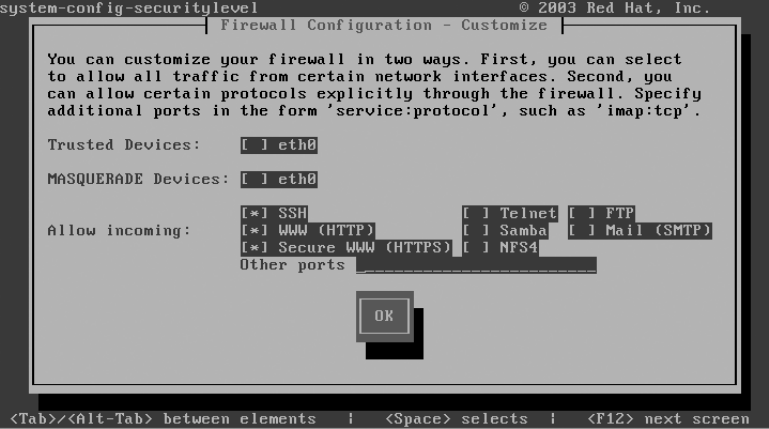769x429 pixels.
Task: Enable the Samba checkbox
Action: pos(505,230)
